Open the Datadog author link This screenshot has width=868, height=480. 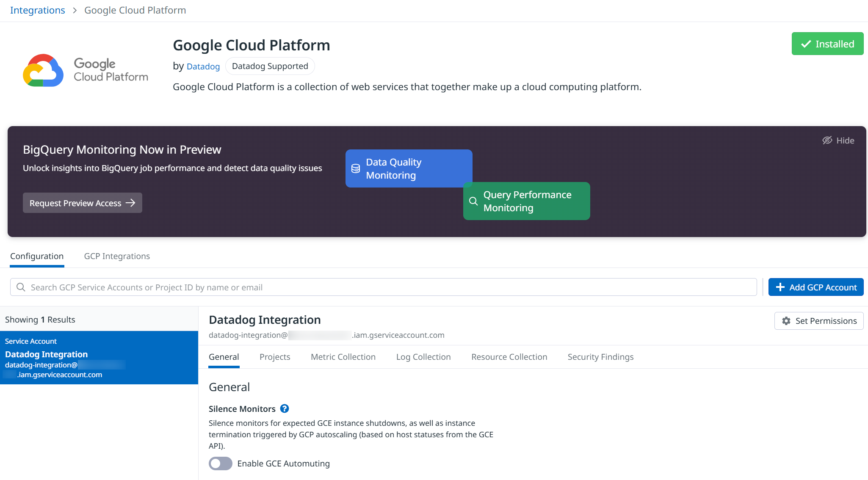point(203,66)
